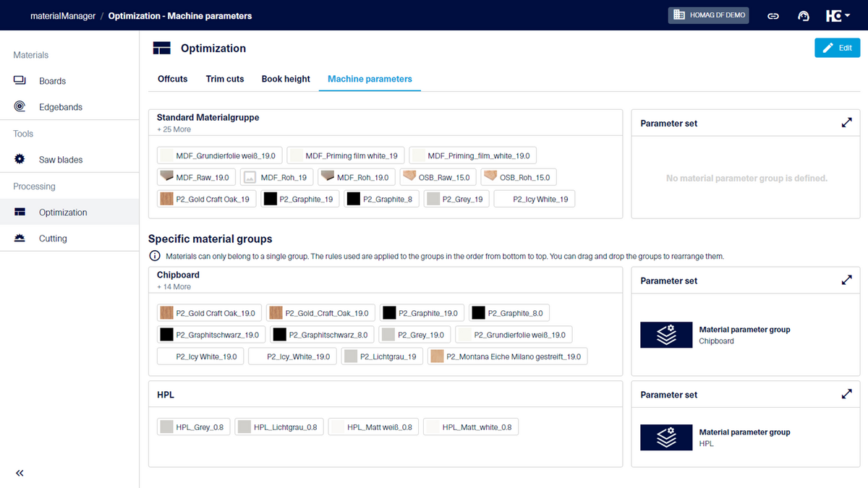Click the HPL material parameter group icon

click(666, 438)
